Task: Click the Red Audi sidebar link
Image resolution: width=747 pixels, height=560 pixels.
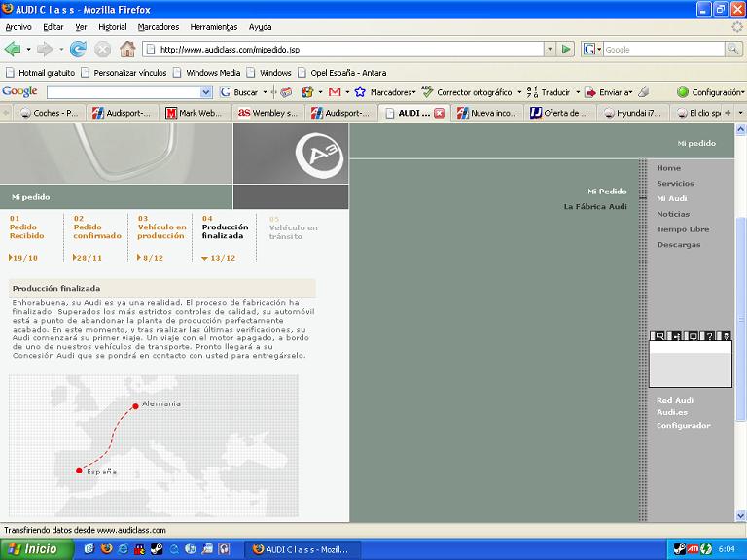Action: click(x=675, y=400)
